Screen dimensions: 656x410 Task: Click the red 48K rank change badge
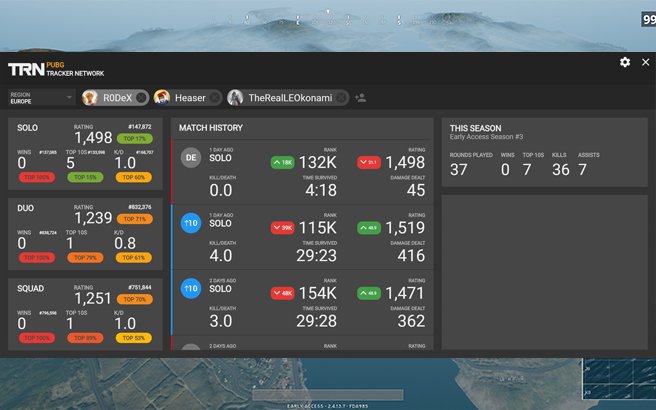tap(282, 293)
